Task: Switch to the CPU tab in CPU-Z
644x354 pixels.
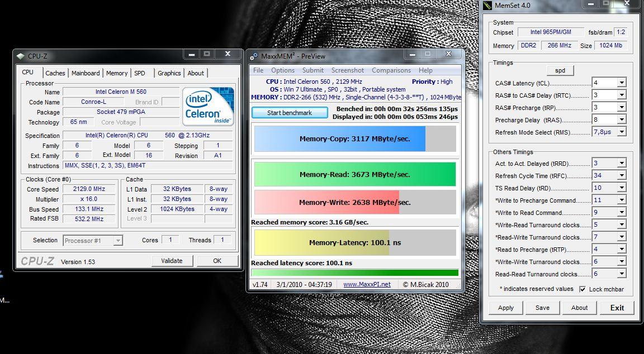Action: [x=28, y=72]
